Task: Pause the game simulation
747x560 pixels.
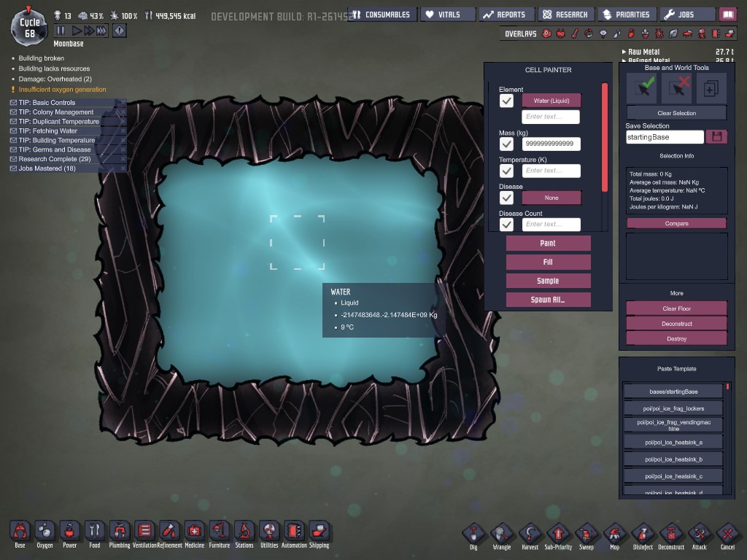Action: (61, 31)
